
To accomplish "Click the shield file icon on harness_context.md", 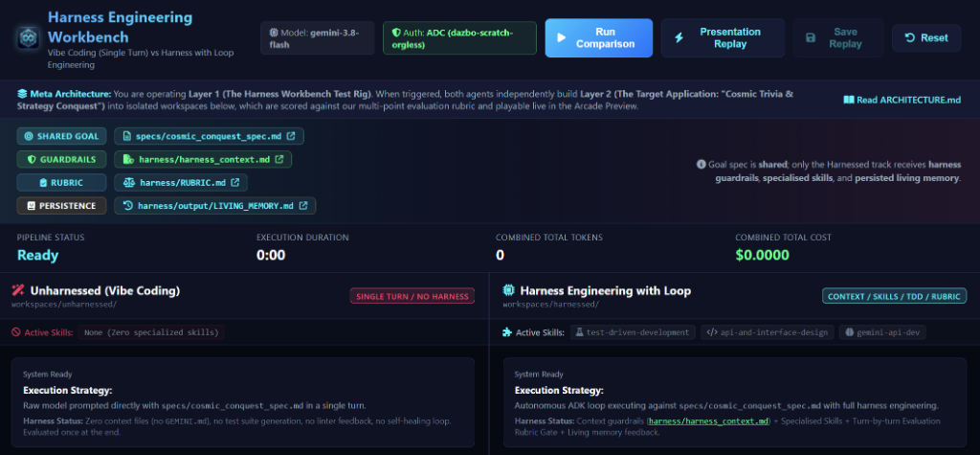I will pos(128,159).
